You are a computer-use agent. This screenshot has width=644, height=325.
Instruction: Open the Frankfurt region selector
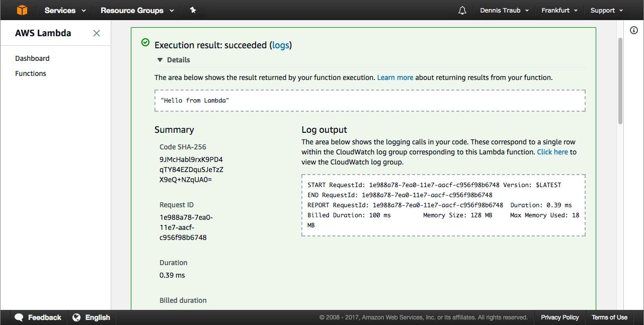click(559, 10)
